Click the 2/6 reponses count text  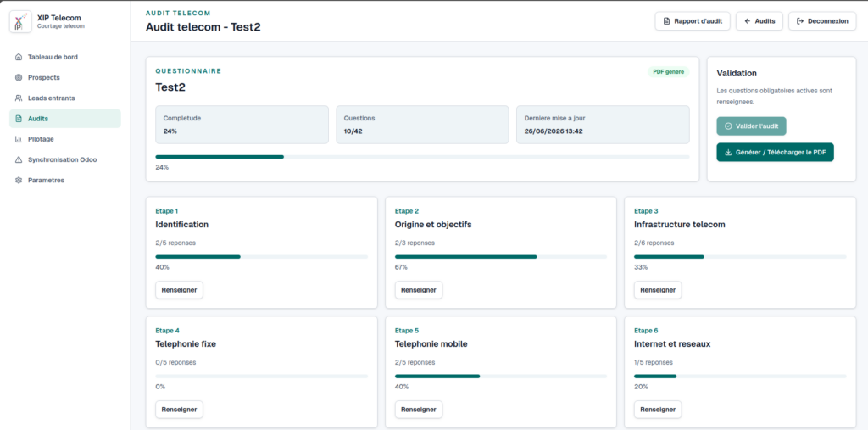(654, 243)
